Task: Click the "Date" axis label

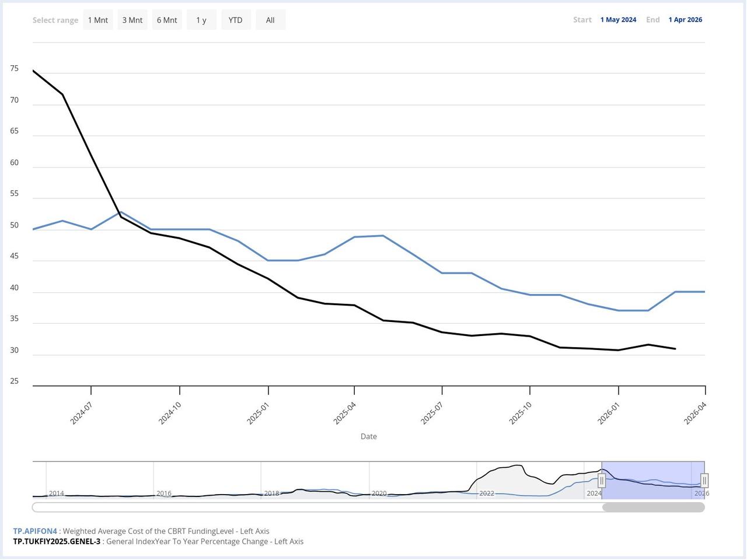Action: 368,436
